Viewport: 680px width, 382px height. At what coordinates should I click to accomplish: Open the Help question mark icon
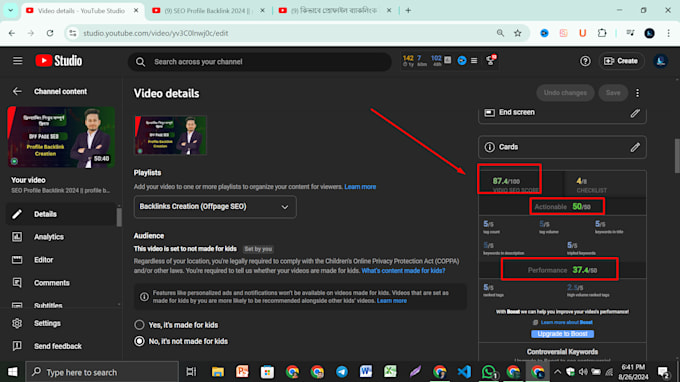(585, 61)
